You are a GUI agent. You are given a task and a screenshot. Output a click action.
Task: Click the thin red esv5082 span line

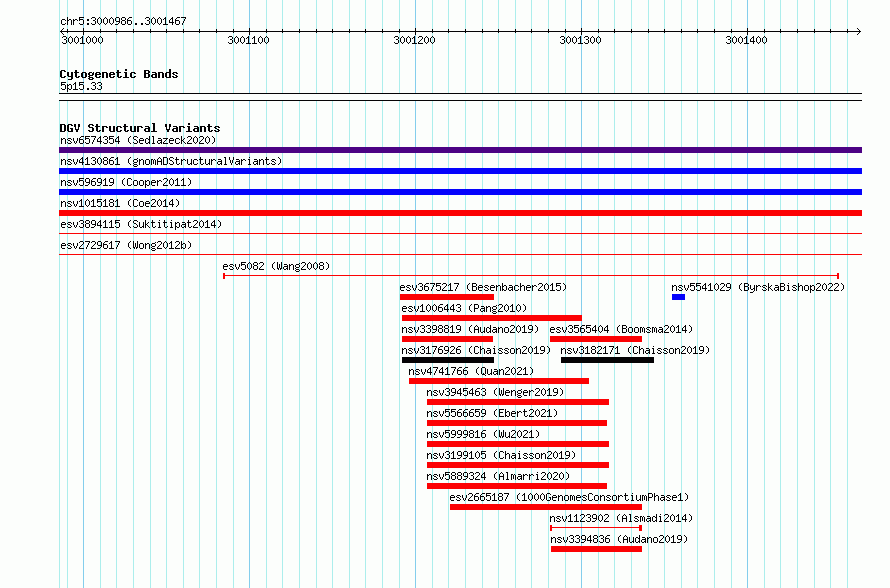[531, 276]
